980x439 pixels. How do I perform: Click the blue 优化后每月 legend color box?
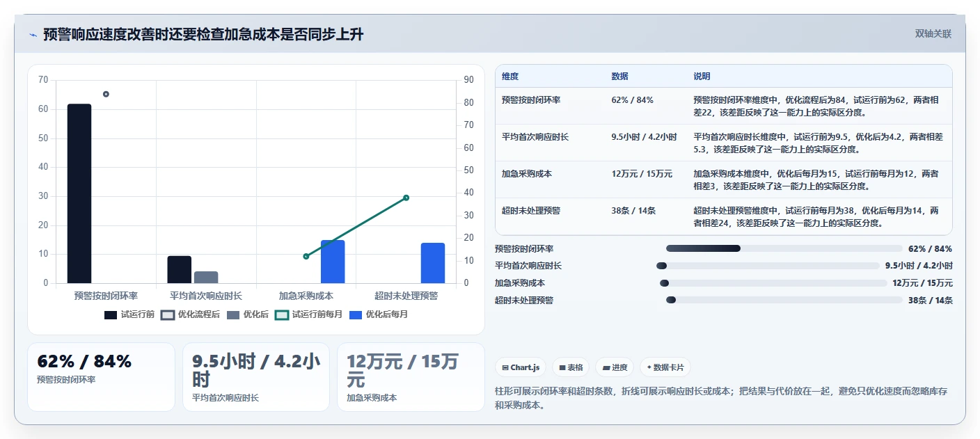[x=355, y=314]
